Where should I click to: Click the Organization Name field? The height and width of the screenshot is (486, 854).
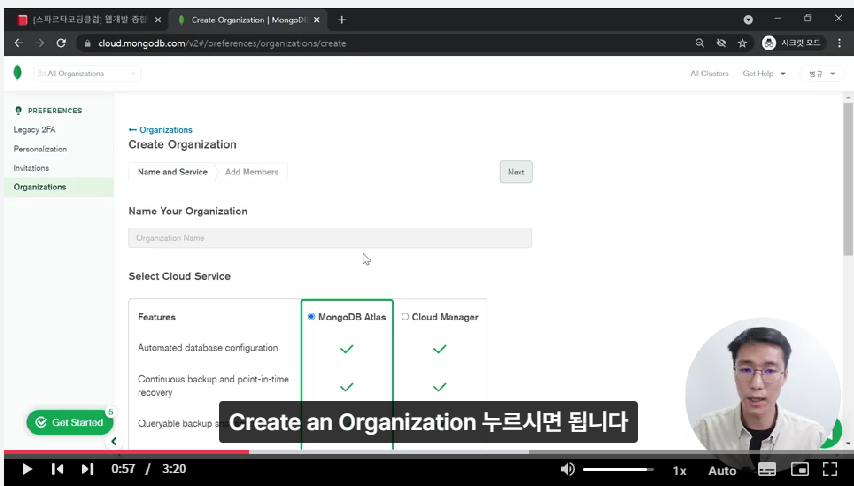pos(330,238)
